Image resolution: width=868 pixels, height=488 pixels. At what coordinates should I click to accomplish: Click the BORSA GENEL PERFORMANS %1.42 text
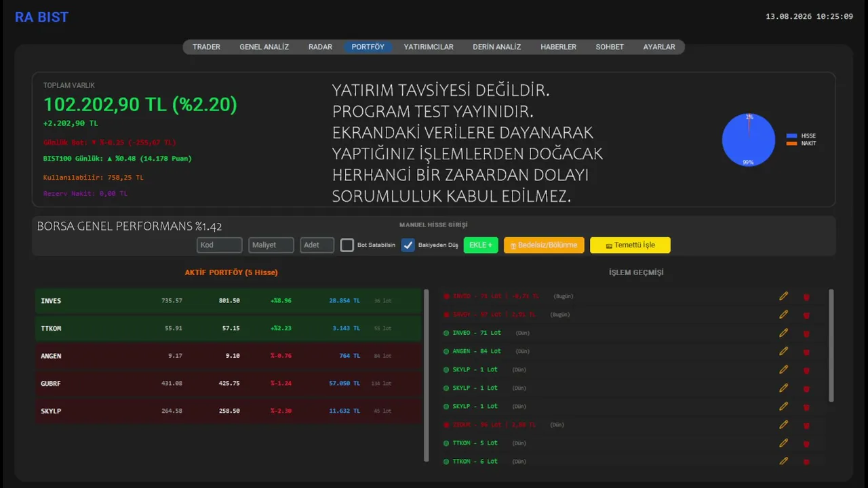[x=130, y=226]
